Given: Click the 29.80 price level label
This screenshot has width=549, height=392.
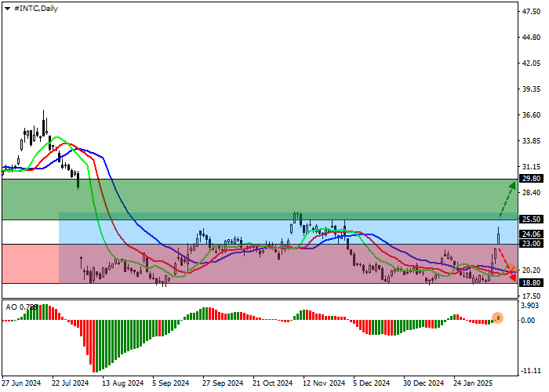Looking at the screenshot, I should click(x=532, y=179).
